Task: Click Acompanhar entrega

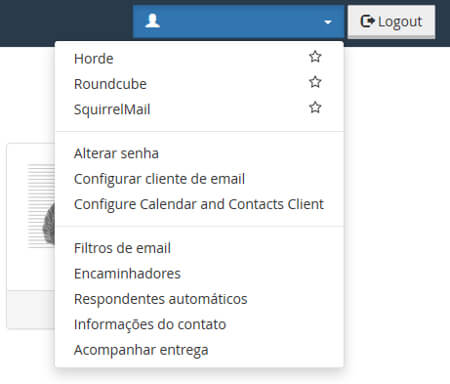Action: 141,350
